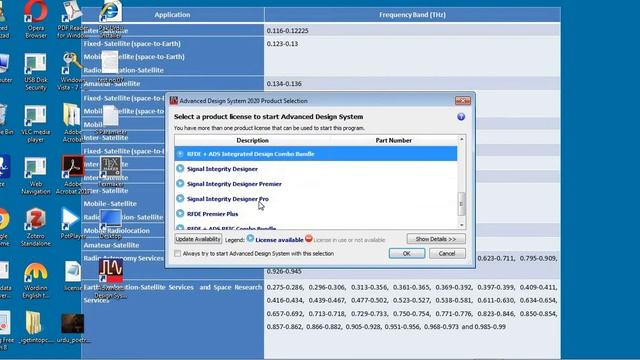Enable Always try to start with this selection

pyautogui.click(x=178, y=253)
